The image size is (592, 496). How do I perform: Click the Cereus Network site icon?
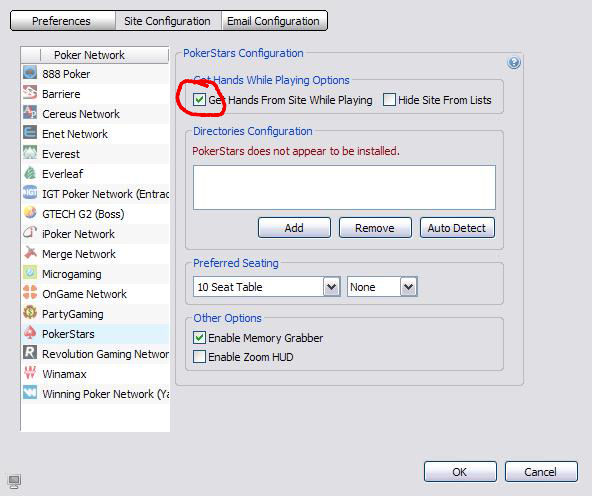click(x=30, y=113)
